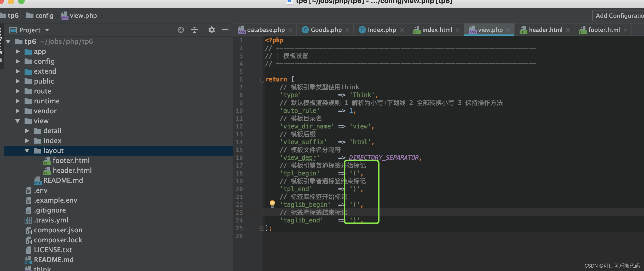Click 'tpl_begin' key on line 18
Viewport: 644px width, 271px height.
[x=300, y=173]
